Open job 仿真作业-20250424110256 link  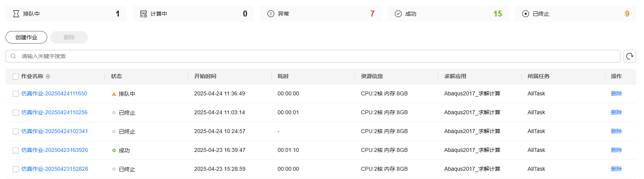point(54,112)
